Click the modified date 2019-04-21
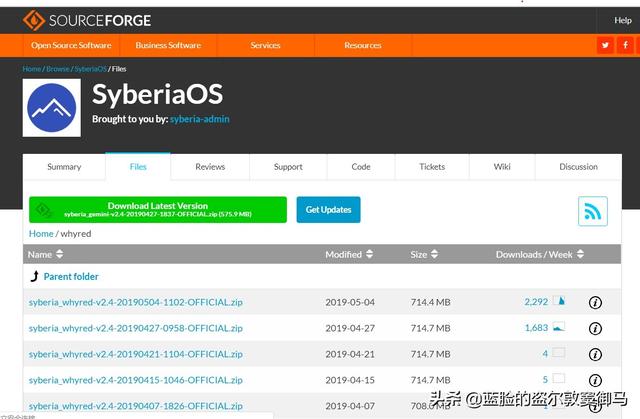This screenshot has width=640, height=419. (x=350, y=354)
